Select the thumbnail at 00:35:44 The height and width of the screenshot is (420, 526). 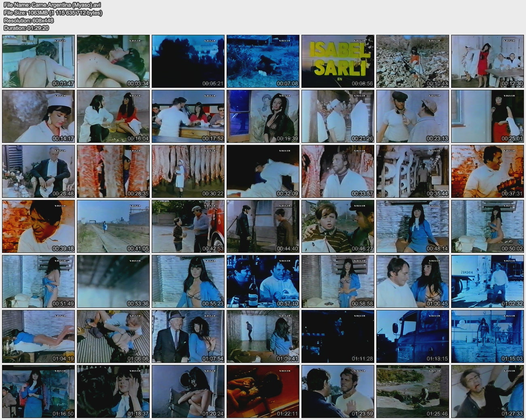coord(413,171)
